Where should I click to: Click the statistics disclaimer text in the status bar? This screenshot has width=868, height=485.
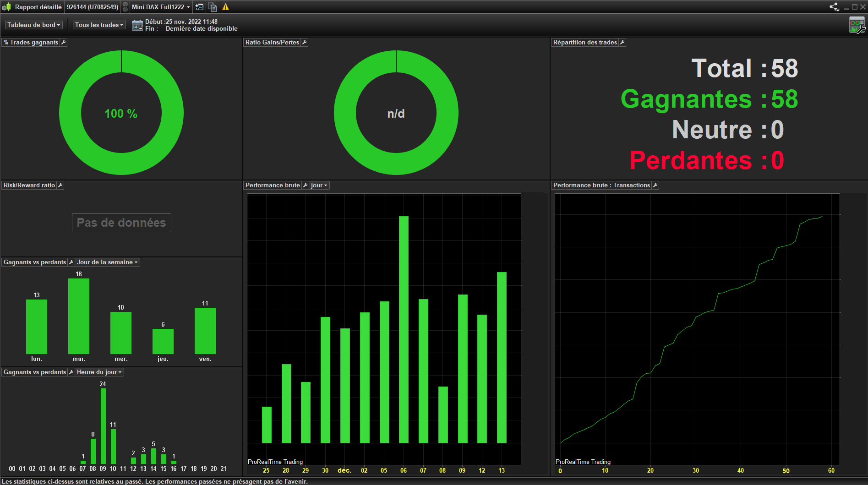click(x=155, y=481)
